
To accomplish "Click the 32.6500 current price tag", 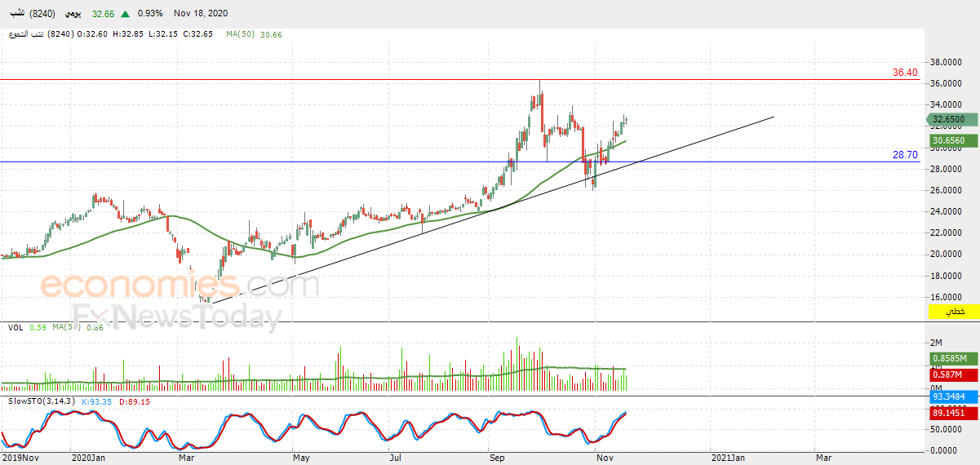I will pos(949,119).
